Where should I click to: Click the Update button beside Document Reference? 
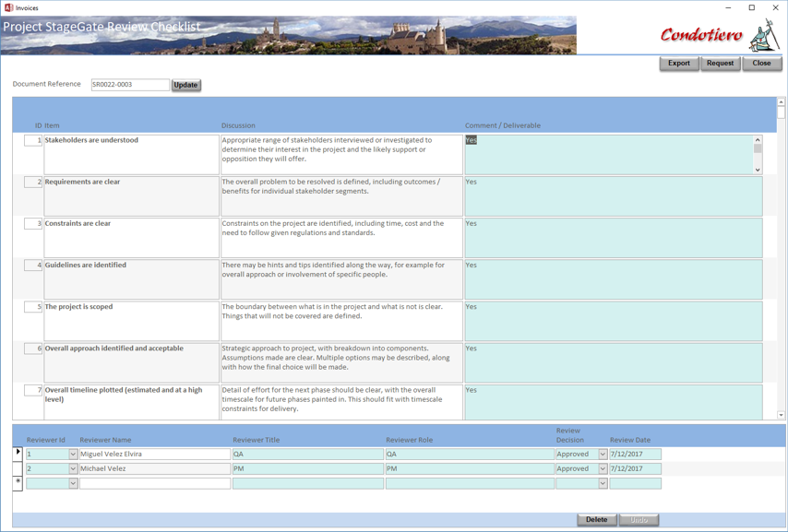click(x=186, y=85)
